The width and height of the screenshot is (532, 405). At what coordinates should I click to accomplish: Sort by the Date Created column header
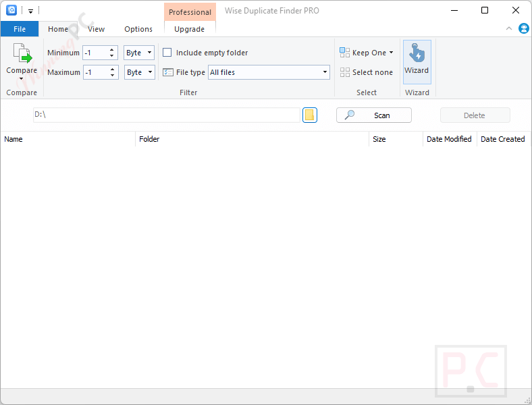point(504,139)
